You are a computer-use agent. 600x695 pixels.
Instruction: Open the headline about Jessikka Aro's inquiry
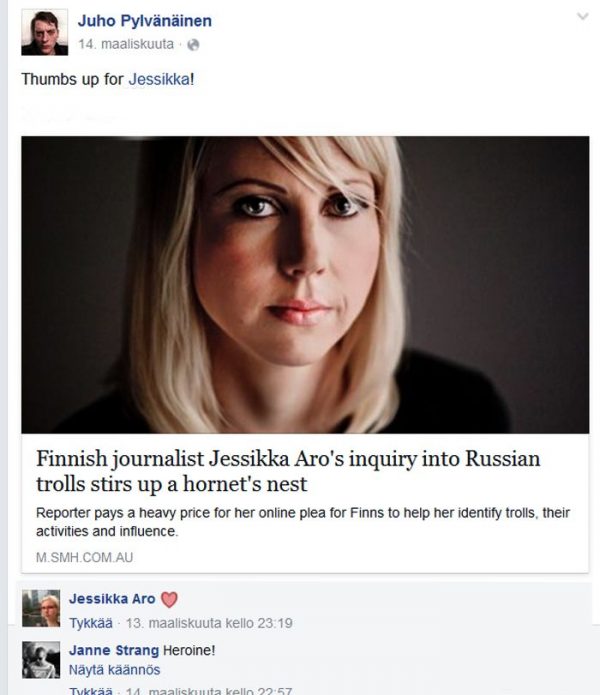point(288,471)
